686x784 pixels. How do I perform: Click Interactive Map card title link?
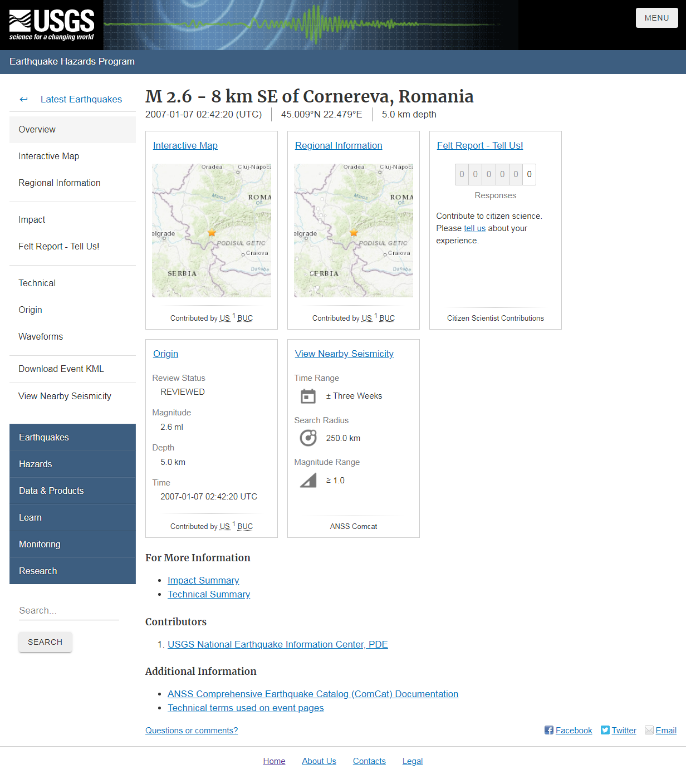tap(185, 145)
